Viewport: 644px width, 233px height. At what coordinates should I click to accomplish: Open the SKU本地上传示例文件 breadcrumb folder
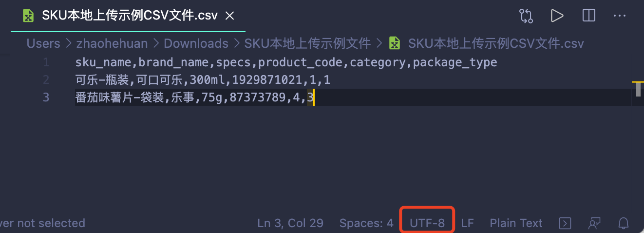[307, 43]
